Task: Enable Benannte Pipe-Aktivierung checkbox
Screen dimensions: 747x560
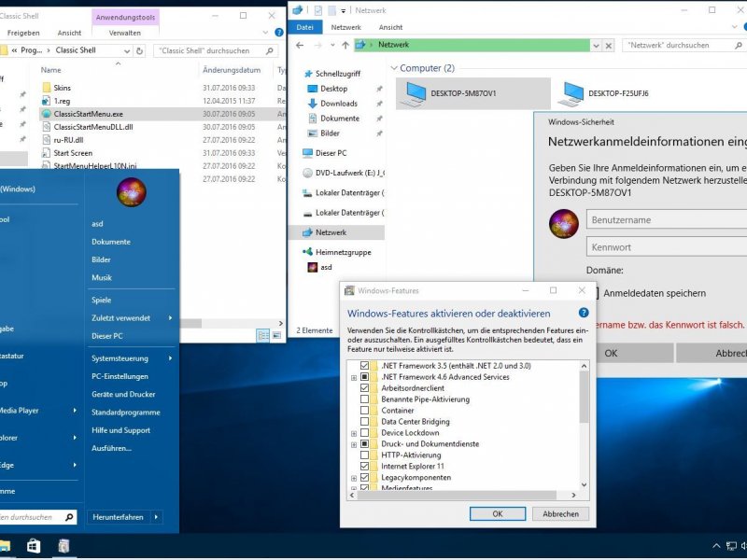Action: pos(364,399)
